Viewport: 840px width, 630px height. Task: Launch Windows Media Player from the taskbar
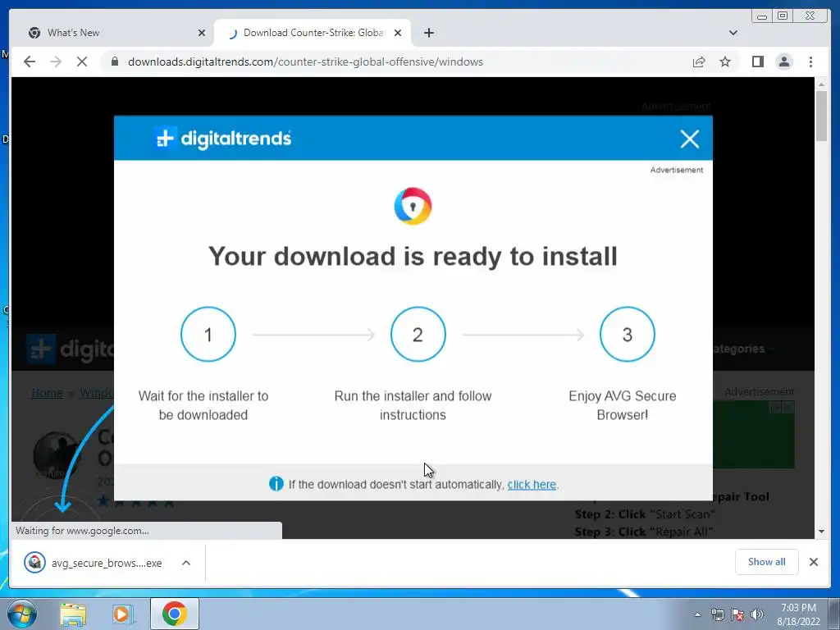point(123,614)
